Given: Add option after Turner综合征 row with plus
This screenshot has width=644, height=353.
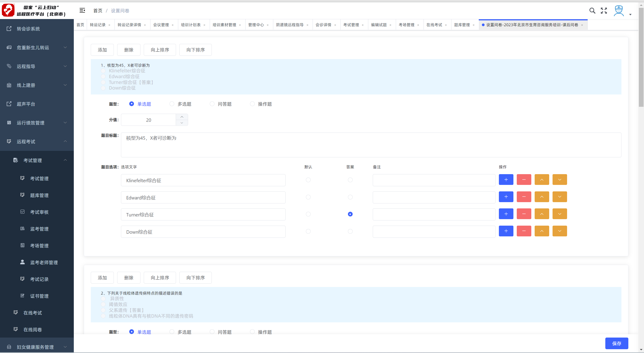Looking at the screenshot, I should [506, 214].
